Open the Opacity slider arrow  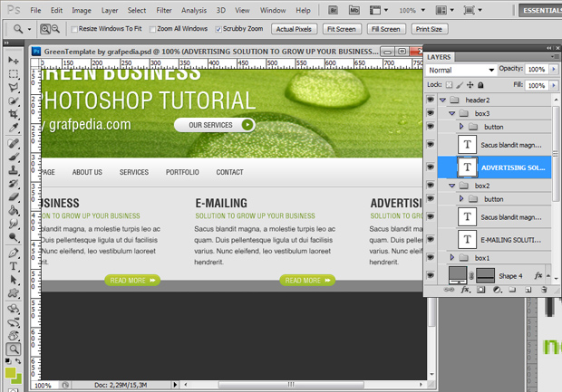(x=554, y=69)
